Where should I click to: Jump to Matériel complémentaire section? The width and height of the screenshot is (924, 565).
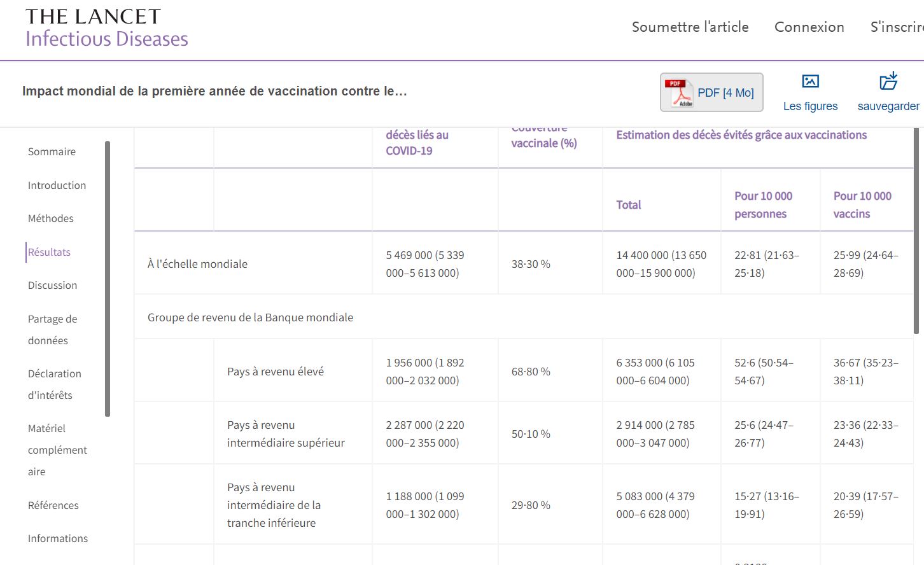coord(57,450)
